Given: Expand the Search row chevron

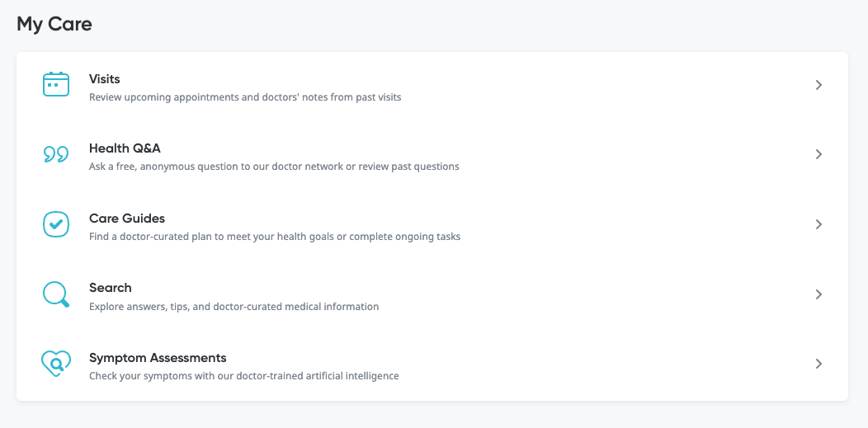Looking at the screenshot, I should click(818, 294).
